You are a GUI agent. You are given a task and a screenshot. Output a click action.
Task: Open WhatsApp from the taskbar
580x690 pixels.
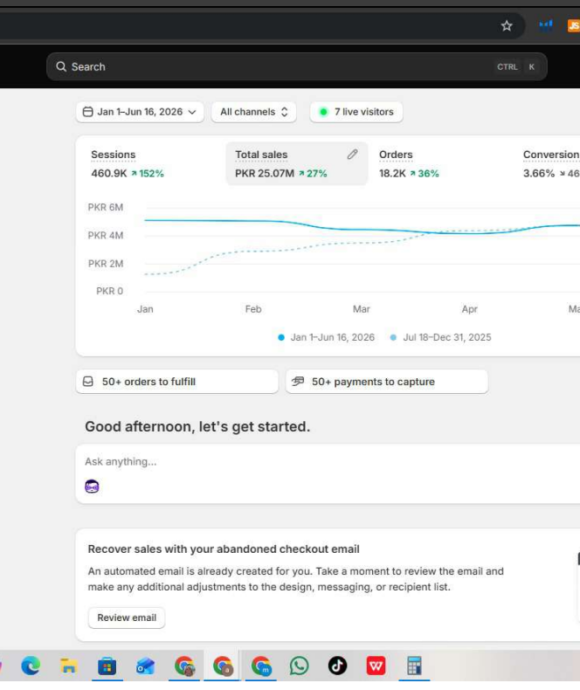pyautogui.click(x=299, y=665)
